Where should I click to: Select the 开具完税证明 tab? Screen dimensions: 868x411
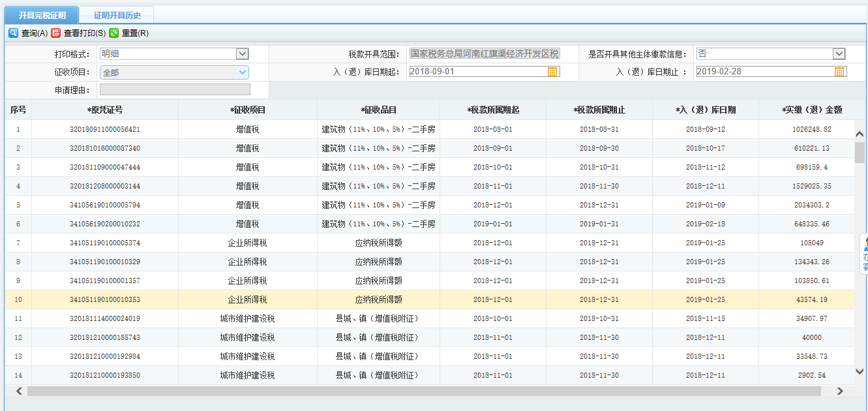[x=40, y=14]
